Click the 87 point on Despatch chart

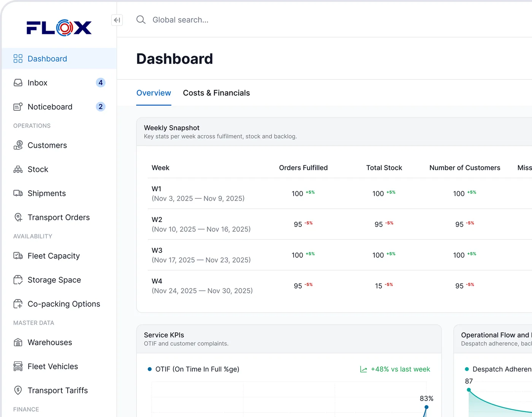point(469,390)
